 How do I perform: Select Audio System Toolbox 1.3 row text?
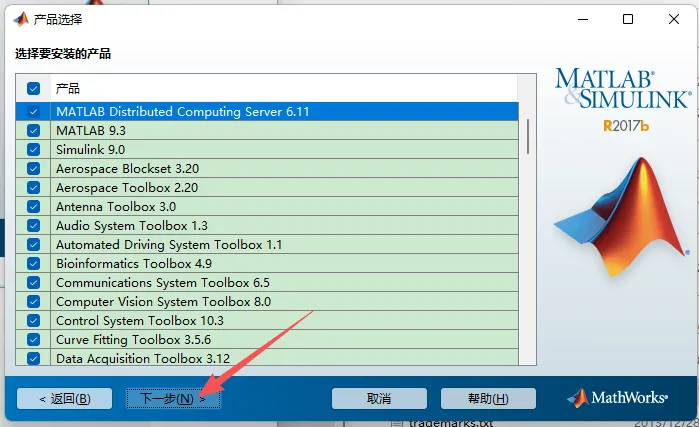coord(132,226)
